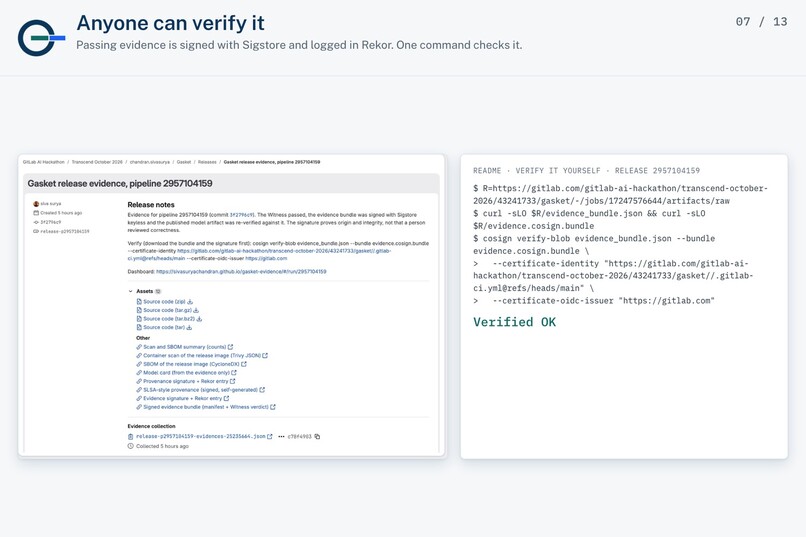Click external-link icon after SBOM (CycloneDX)
The width and height of the screenshot is (806, 537).
pos(244,364)
